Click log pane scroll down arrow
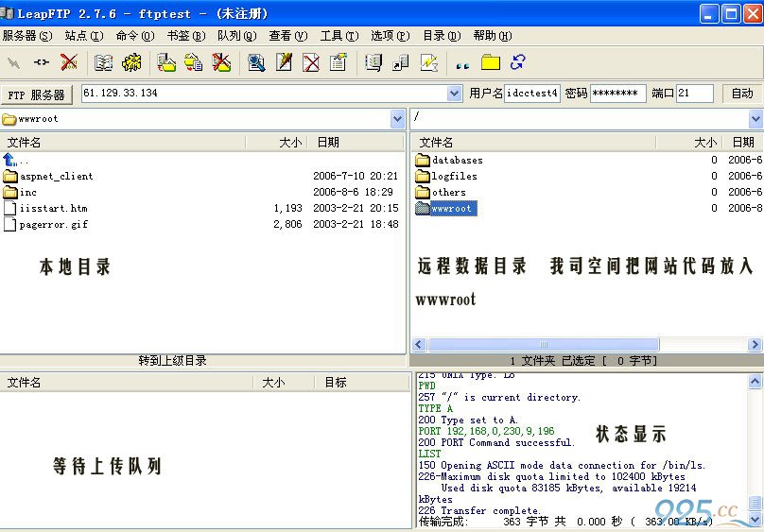Screen dimensions: 764x532 coord(755,519)
